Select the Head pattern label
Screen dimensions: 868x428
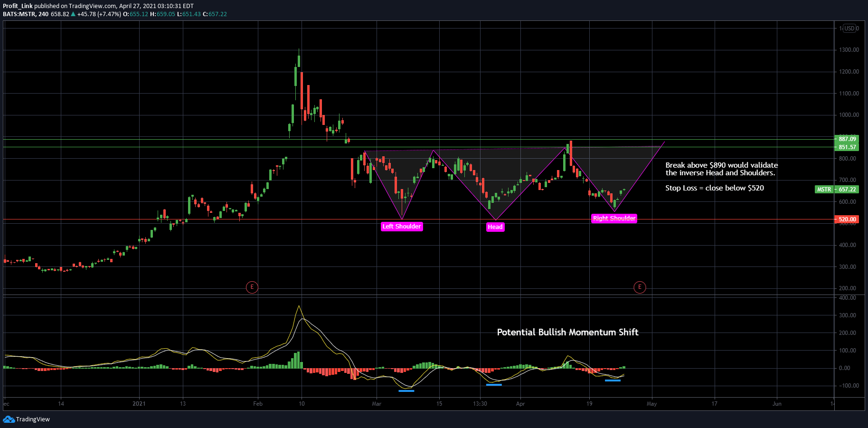point(495,227)
